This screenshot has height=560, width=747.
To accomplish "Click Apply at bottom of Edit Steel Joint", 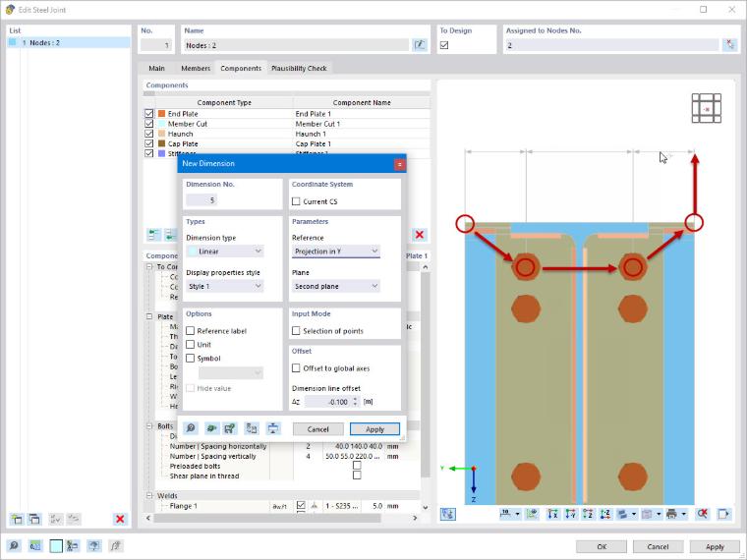I will (x=715, y=546).
